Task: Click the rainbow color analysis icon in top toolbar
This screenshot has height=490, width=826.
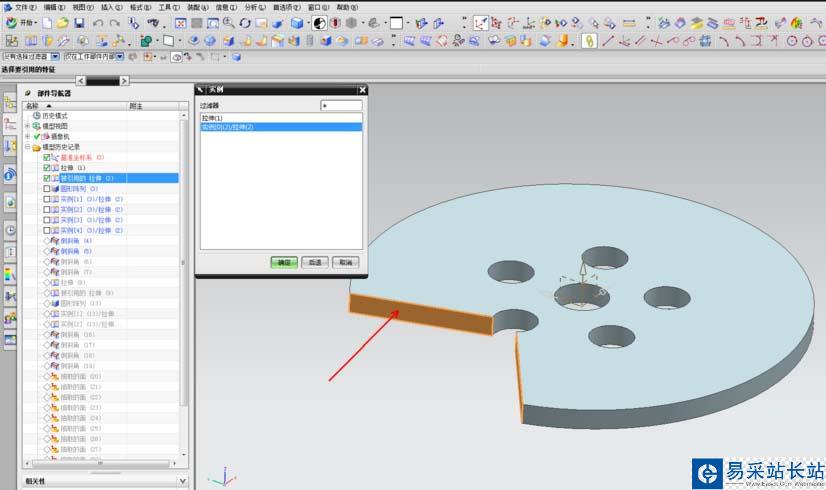Action: click(797, 23)
